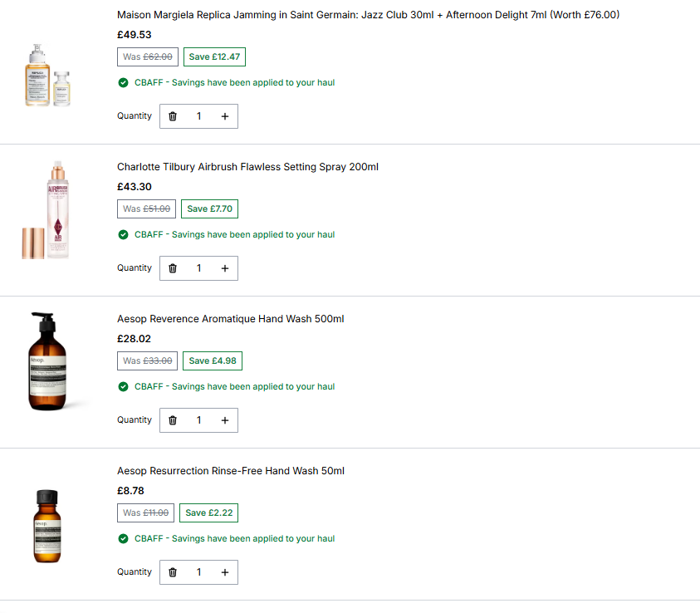Increase quantity of Maison Margiela Replica set
This screenshot has width=700, height=613.
(225, 116)
